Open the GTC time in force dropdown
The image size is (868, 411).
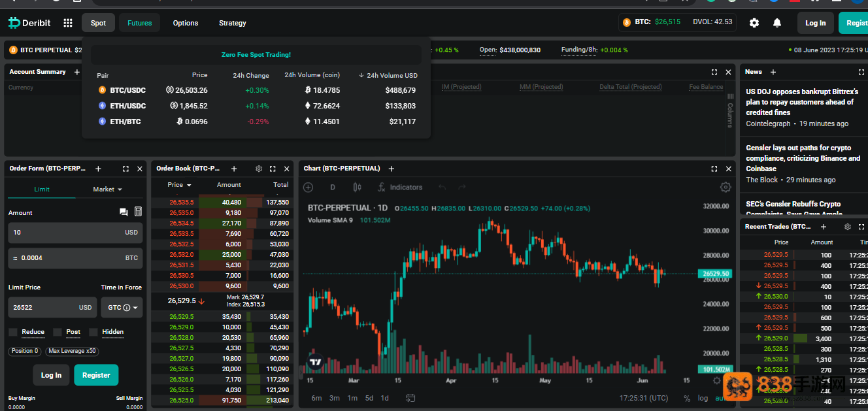122,307
